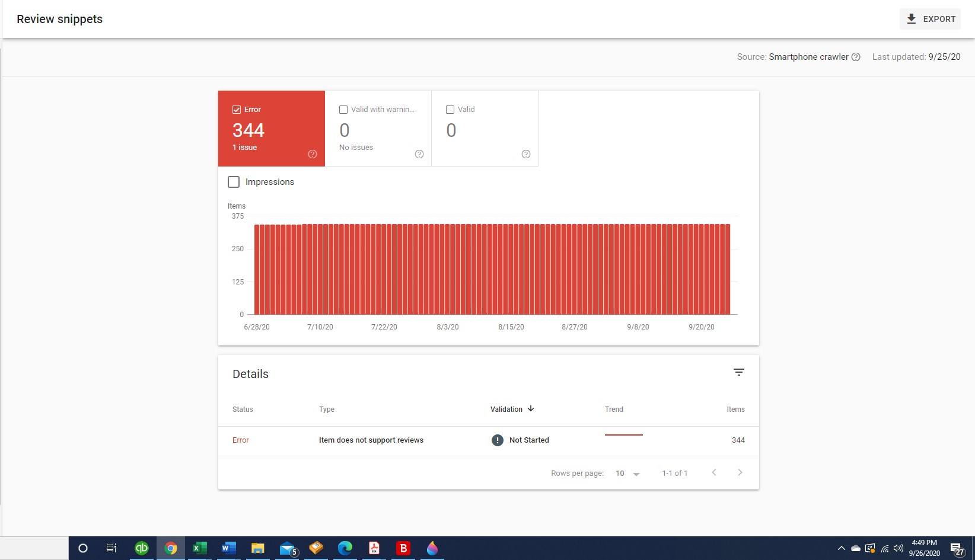Click the Error card showing 344
Screen dimensions: 975x560
coord(272,129)
